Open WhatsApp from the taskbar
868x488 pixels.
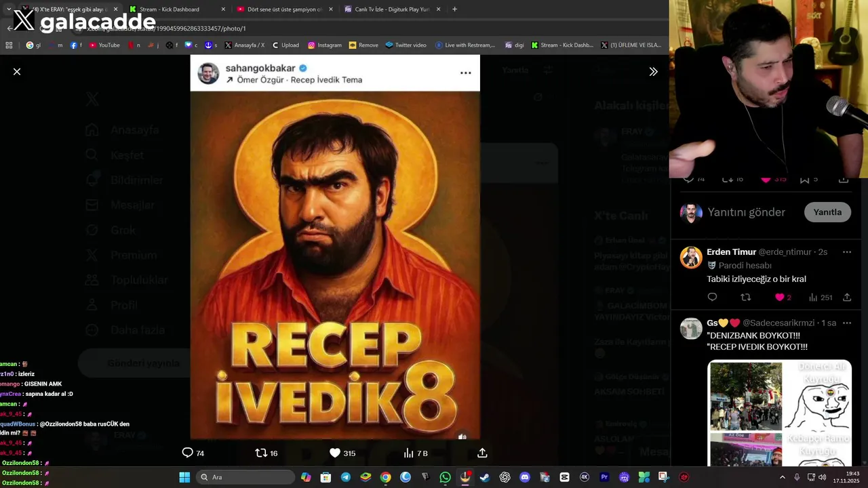click(446, 477)
